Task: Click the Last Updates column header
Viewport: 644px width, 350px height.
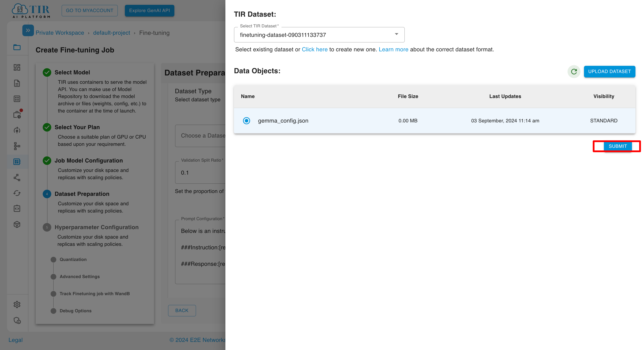Action: pos(505,96)
